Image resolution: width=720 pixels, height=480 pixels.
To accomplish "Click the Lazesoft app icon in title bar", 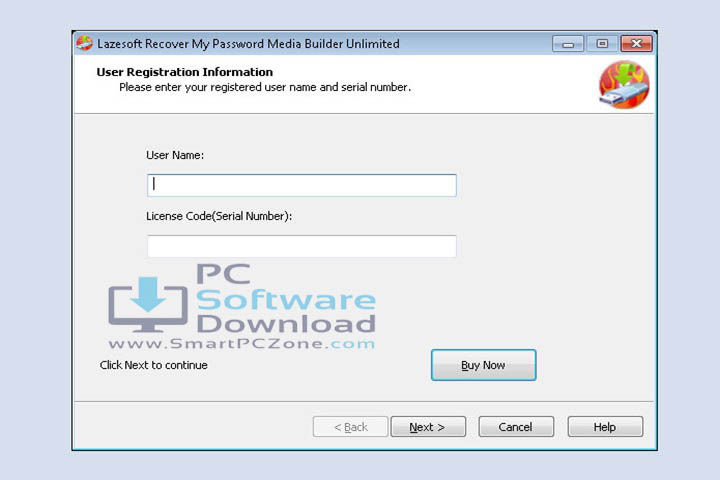I will (x=84, y=44).
